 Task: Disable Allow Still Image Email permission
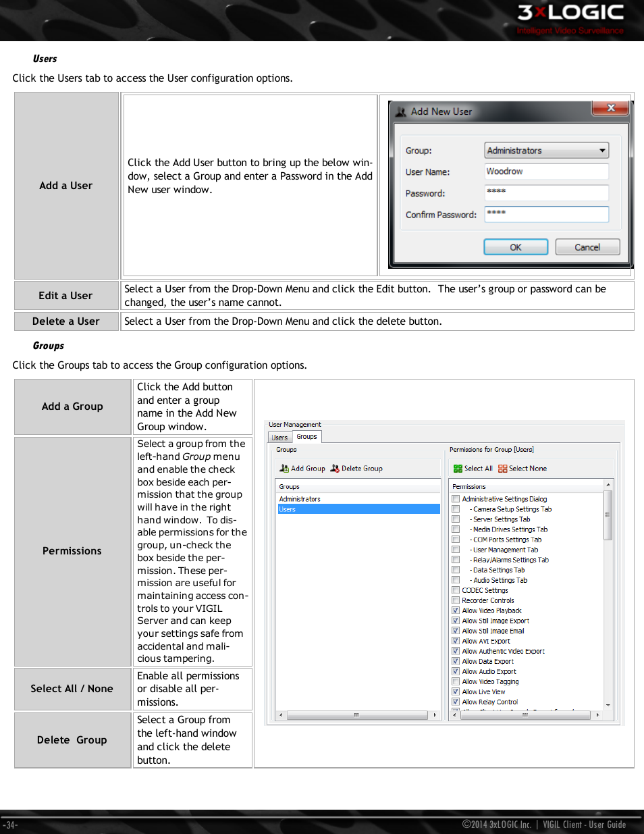coord(456,631)
